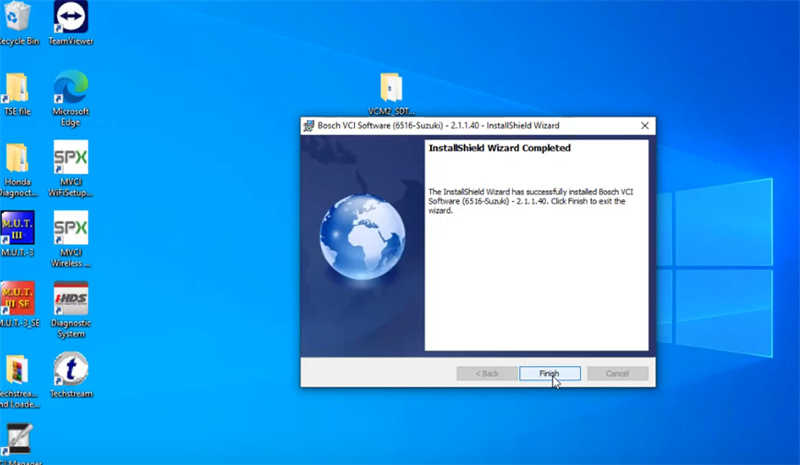Click the disabled Back button
The image size is (800, 465).
click(487, 374)
